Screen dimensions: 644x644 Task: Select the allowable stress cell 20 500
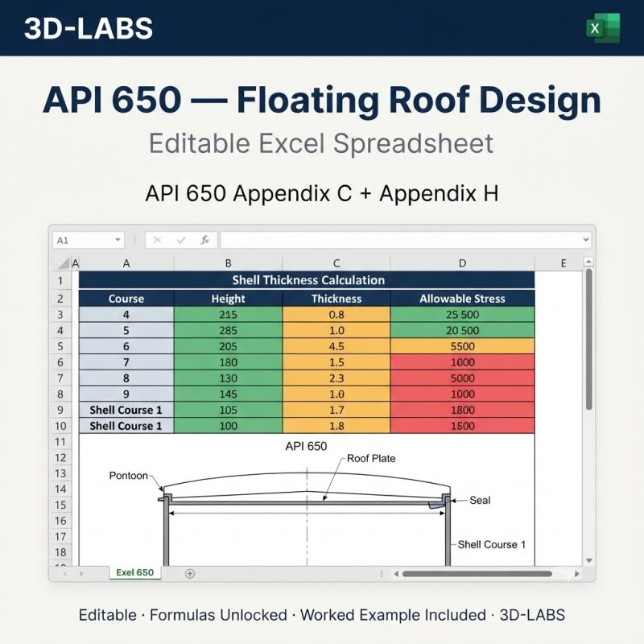click(x=462, y=331)
